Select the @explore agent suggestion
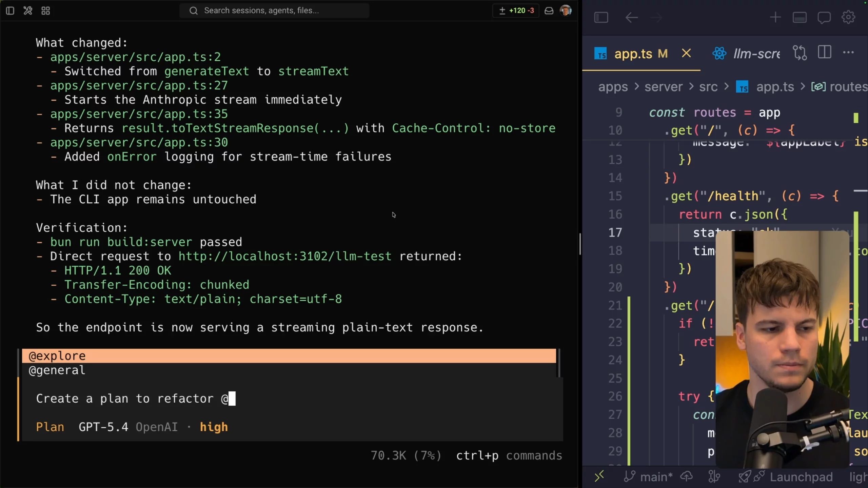The image size is (868, 488). (289, 356)
